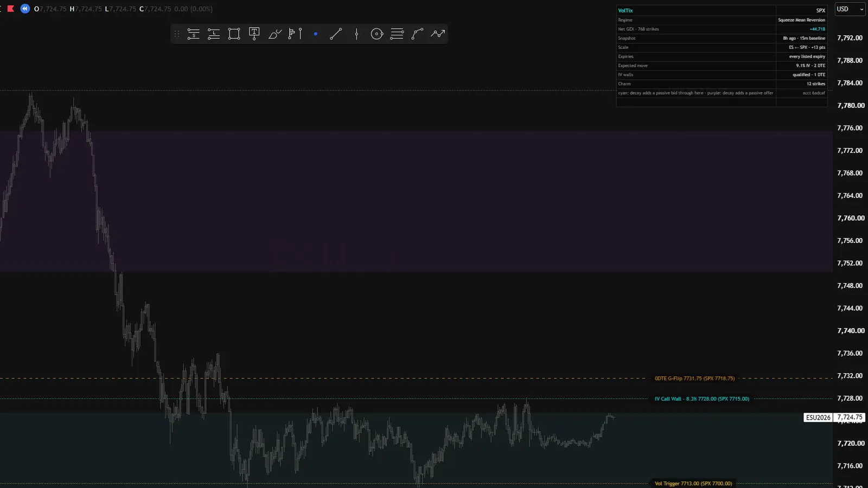
Task: Open the USD currency dropdown
Action: click(x=850, y=9)
